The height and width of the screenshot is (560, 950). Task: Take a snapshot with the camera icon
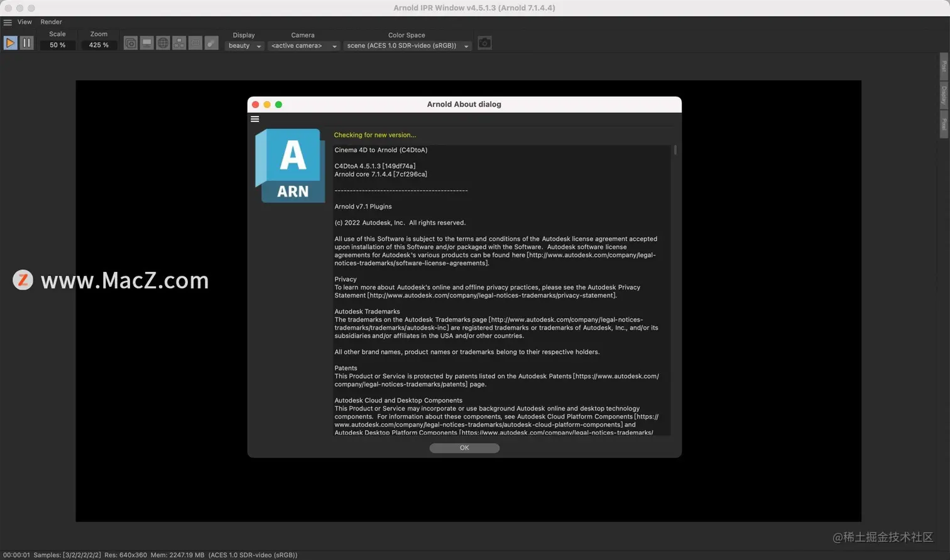(x=484, y=43)
